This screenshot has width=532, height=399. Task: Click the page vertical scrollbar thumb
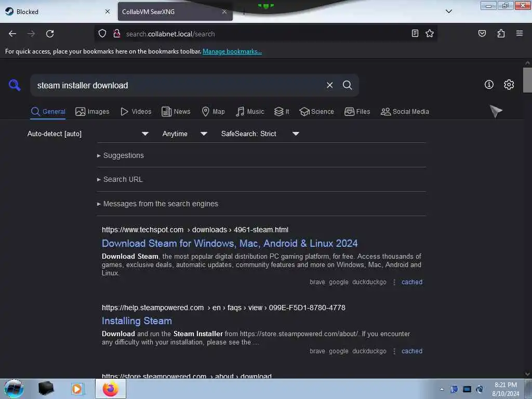[x=527, y=80]
